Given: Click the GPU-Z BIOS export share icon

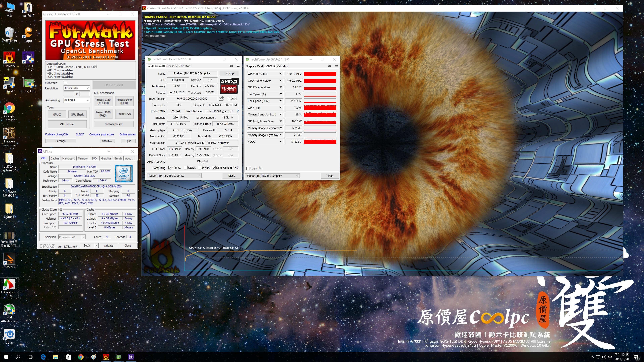Looking at the screenshot, I should pos(221,99).
